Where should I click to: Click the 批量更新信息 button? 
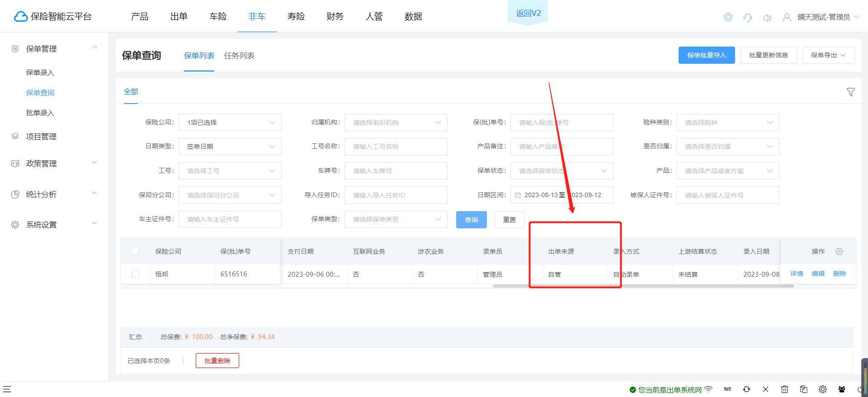pyautogui.click(x=769, y=55)
